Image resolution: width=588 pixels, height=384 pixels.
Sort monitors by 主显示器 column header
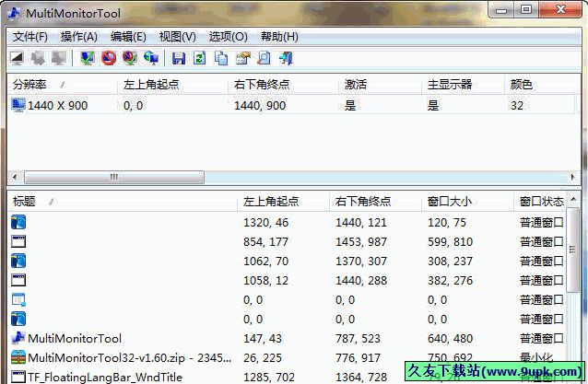point(464,85)
